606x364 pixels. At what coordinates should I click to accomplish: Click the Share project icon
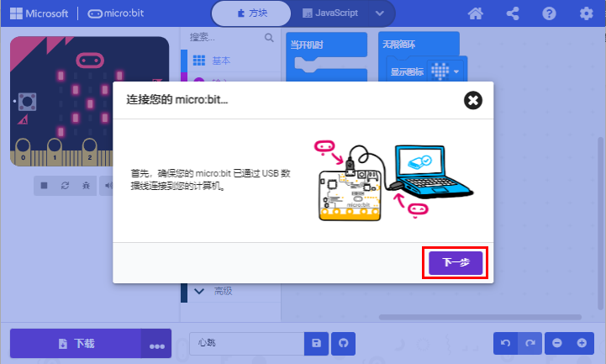[x=513, y=13]
